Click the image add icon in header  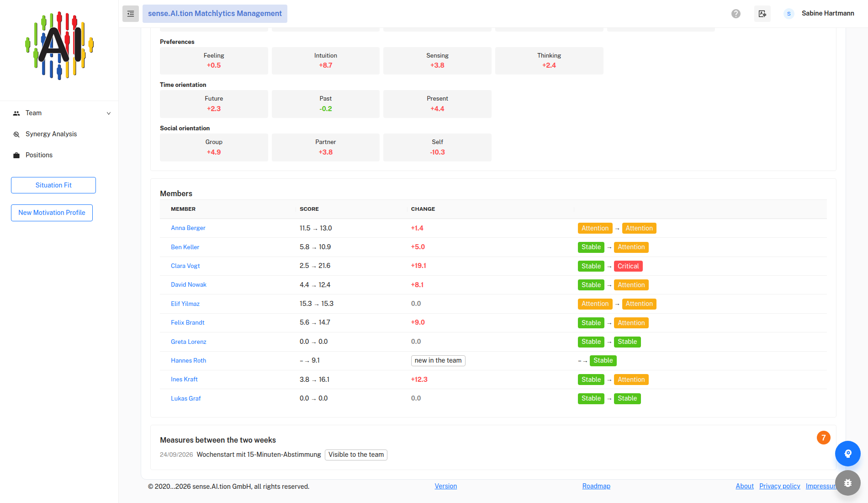click(762, 14)
